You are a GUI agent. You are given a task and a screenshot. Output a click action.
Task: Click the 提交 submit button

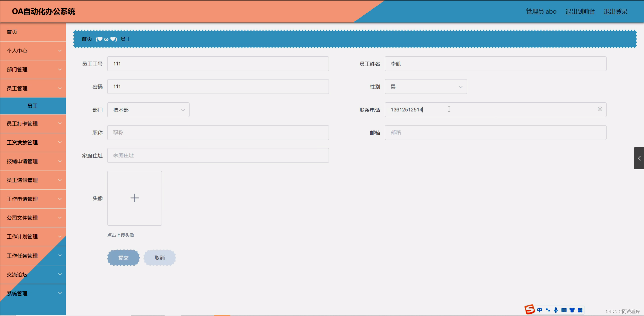point(123,258)
